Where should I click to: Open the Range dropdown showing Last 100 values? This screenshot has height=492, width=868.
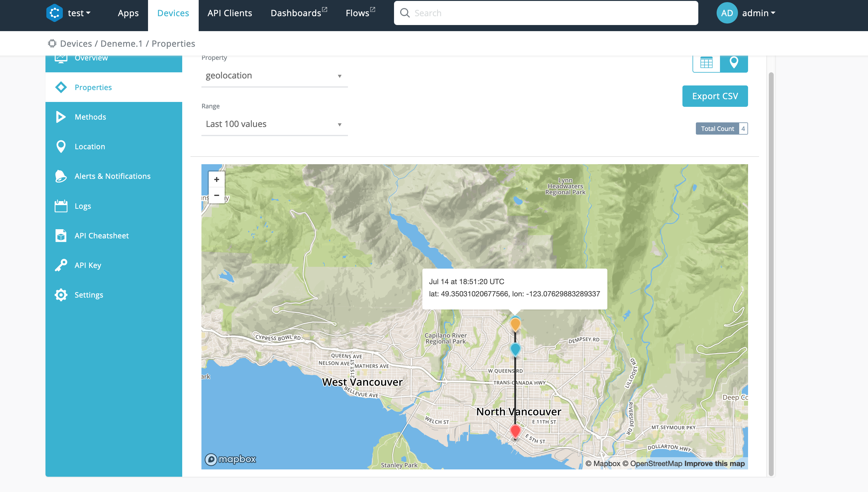(x=274, y=124)
